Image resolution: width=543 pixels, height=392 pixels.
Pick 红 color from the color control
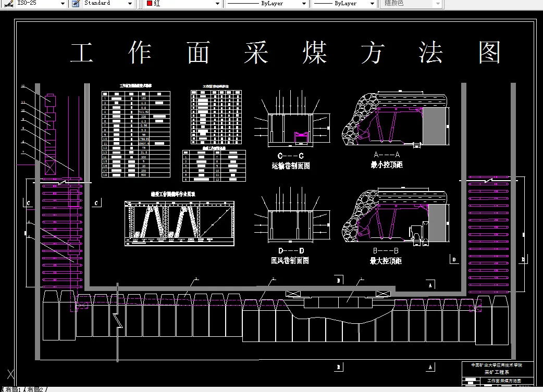tap(157, 4)
